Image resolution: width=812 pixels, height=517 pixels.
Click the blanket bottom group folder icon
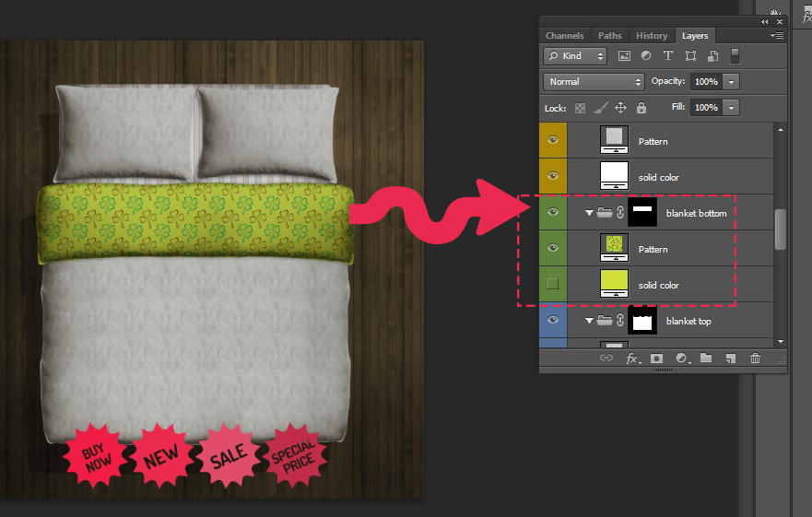point(605,212)
